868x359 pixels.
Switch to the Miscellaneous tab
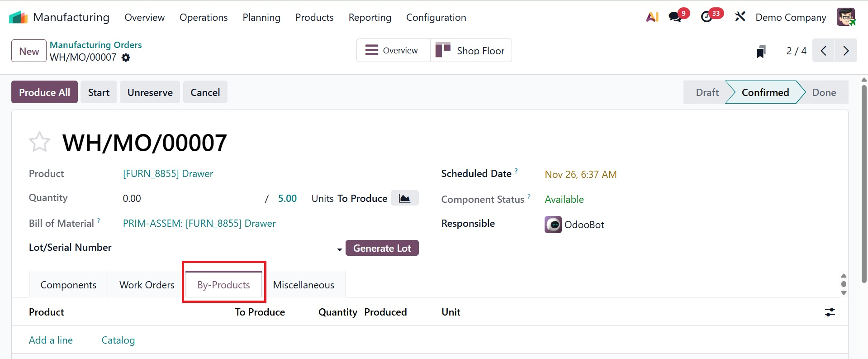[x=304, y=285]
